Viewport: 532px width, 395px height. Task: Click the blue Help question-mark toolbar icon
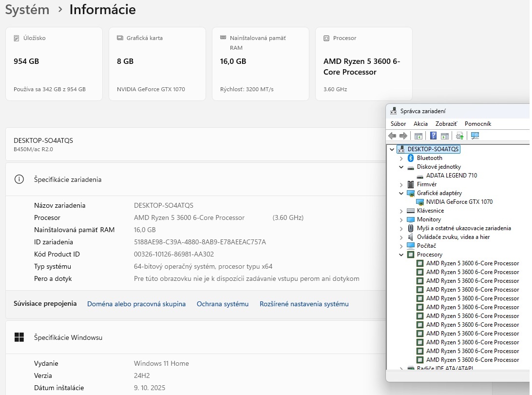pos(433,136)
